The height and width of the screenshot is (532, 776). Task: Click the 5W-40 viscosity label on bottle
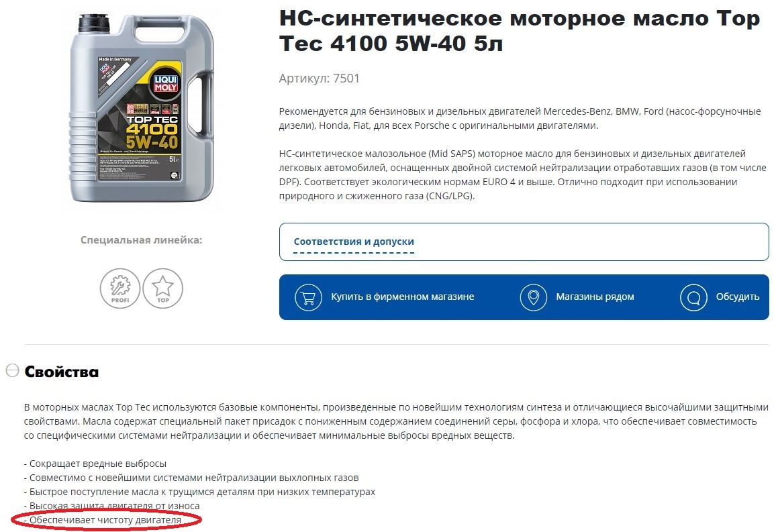pos(152,142)
